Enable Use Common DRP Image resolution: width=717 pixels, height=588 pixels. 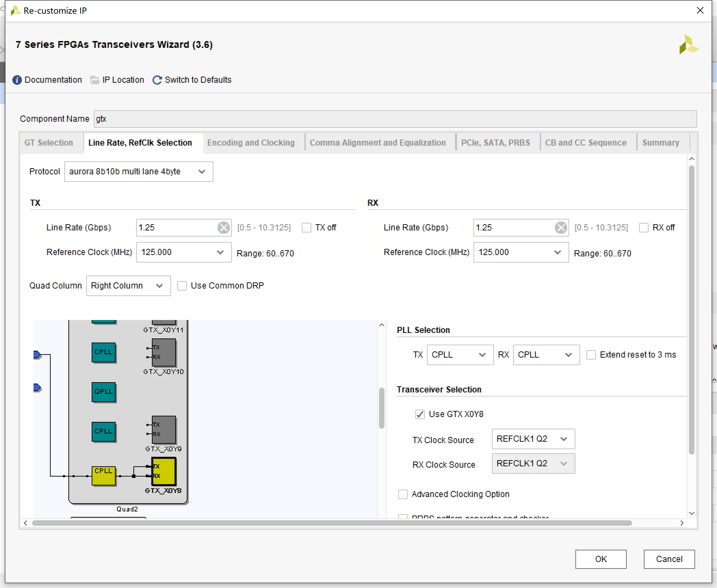point(182,286)
